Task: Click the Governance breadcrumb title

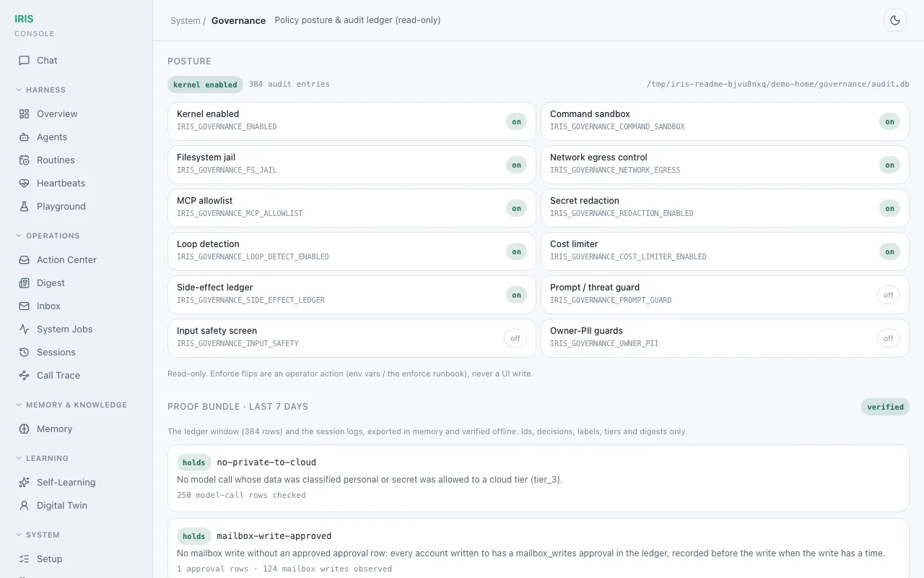Action: coord(238,21)
